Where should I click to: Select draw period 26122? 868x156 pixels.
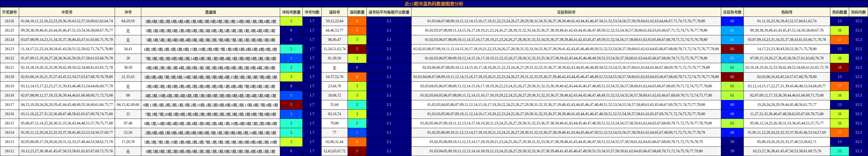tap(10, 58)
